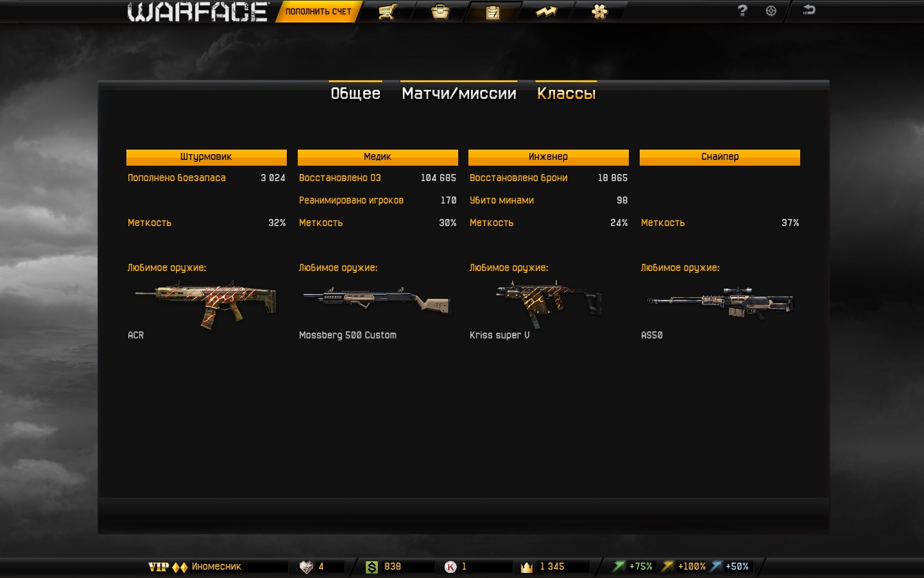This screenshot has width=924, height=578.
Task: Click the blue +50% booster icon
Action: (x=716, y=566)
